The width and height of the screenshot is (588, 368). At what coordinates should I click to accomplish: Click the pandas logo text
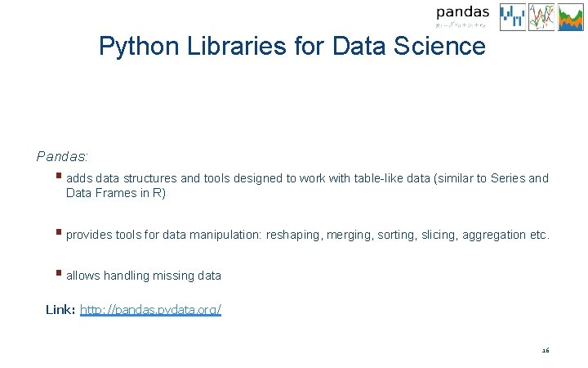[x=462, y=11]
